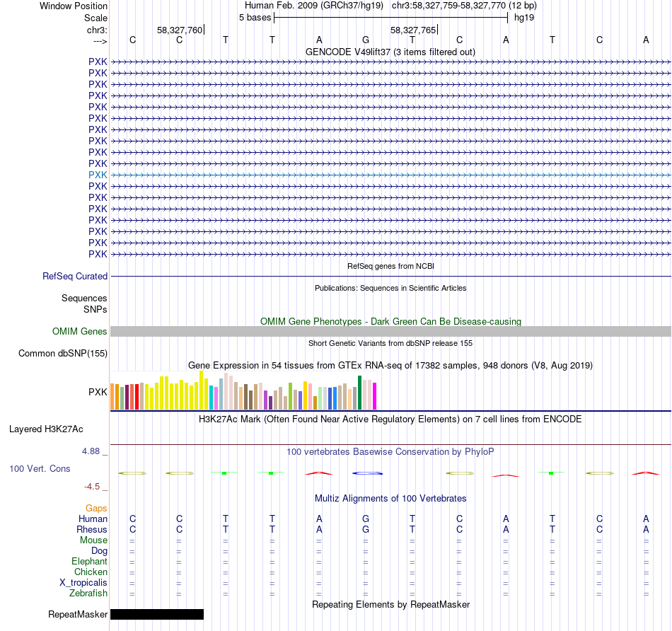Open Short Genetic Variants from dbSNP release 155
Viewport: 672px width, 631px height.
coord(390,343)
